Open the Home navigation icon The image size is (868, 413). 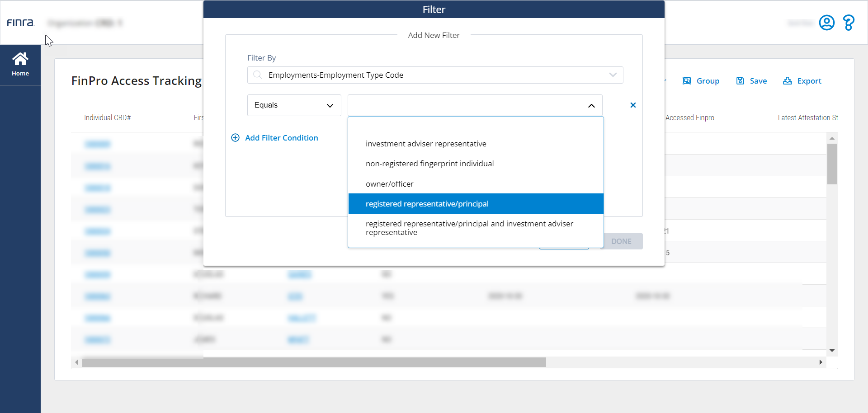coord(20,64)
